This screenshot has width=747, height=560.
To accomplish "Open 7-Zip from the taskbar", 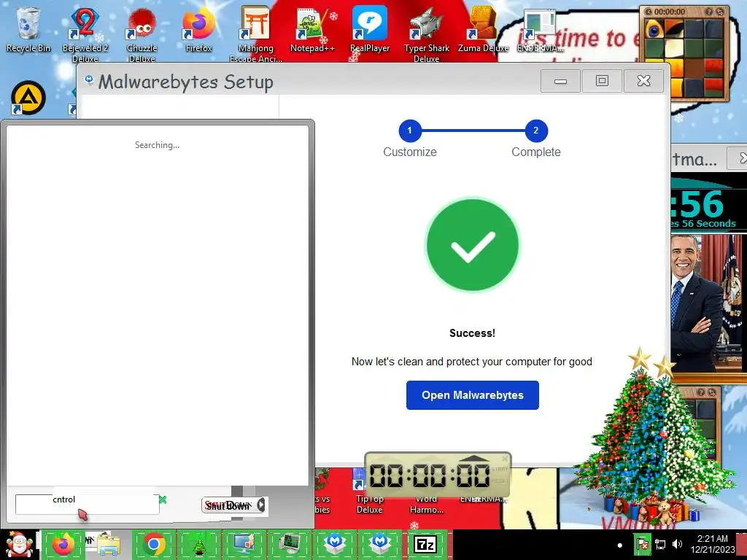I will tap(425, 544).
